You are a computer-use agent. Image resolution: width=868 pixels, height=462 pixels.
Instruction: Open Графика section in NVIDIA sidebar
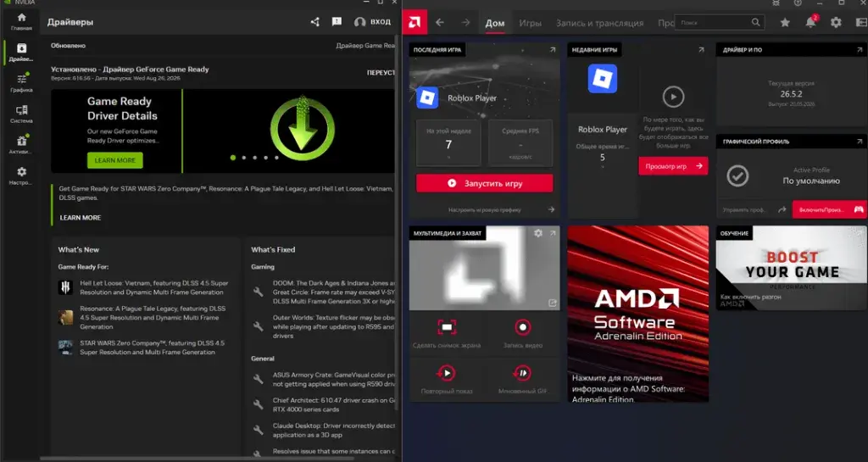click(x=21, y=83)
